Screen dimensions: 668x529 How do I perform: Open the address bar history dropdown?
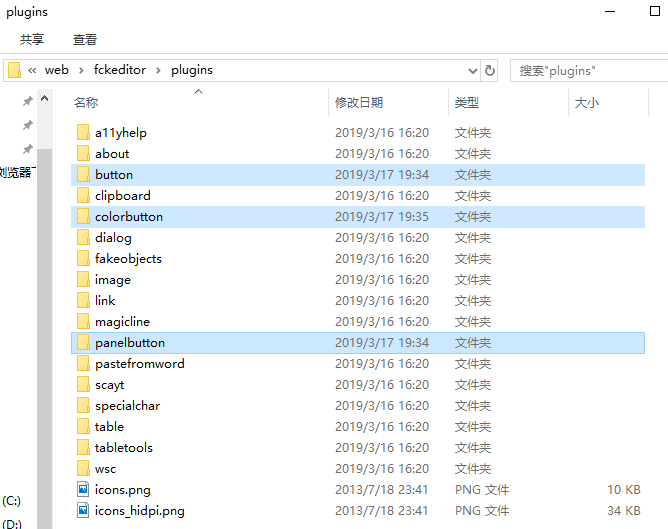(x=472, y=71)
